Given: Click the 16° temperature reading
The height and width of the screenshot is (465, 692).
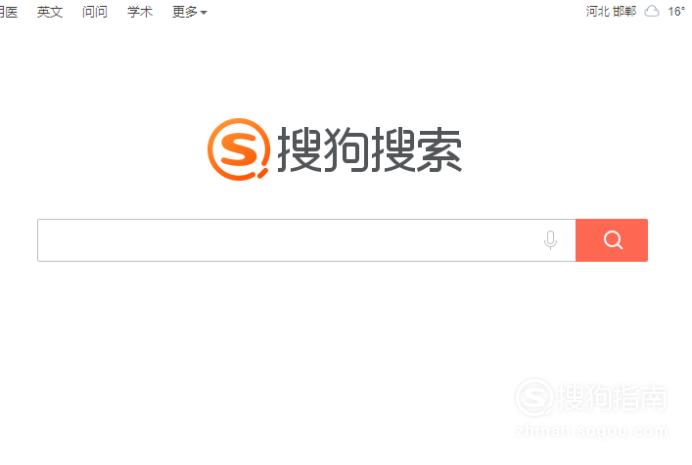Looking at the screenshot, I should (676, 11).
